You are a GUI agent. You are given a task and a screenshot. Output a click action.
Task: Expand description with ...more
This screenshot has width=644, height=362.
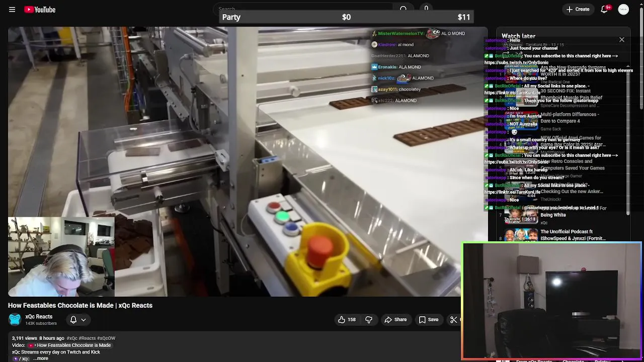coord(41,358)
